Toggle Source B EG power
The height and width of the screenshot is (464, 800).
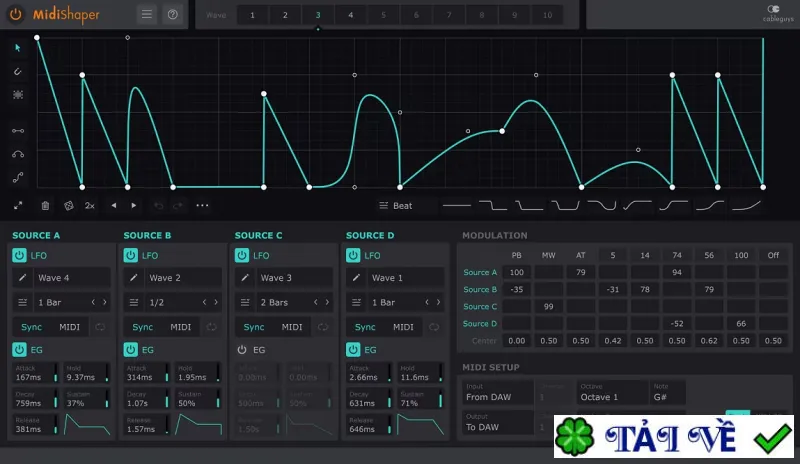(x=131, y=350)
